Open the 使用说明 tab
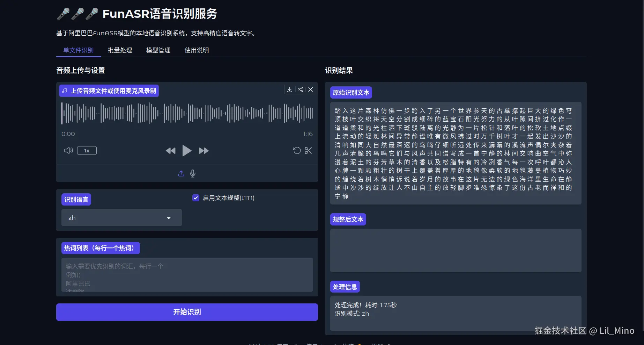 click(197, 50)
